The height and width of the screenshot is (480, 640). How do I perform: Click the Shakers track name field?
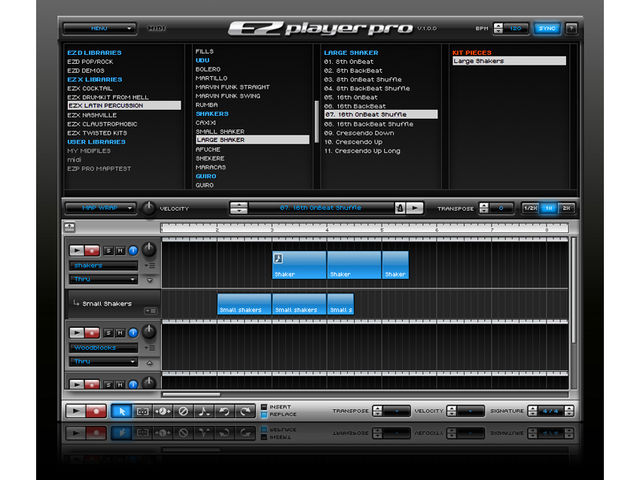click(104, 266)
